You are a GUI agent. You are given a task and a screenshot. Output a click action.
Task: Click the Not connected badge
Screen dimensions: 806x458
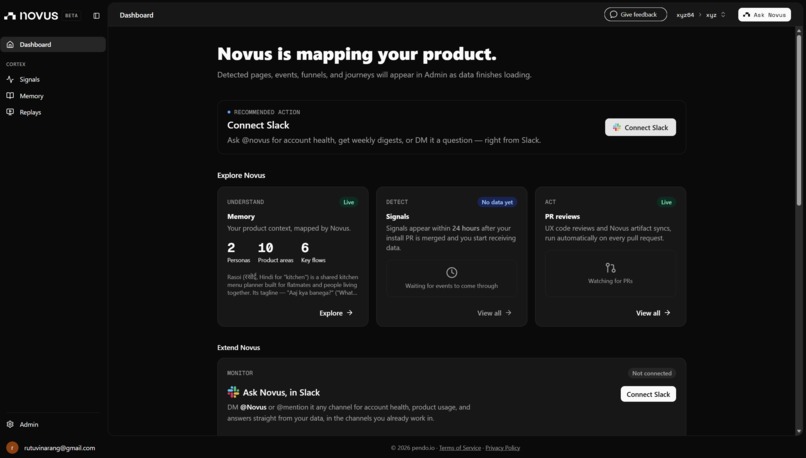pos(652,373)
